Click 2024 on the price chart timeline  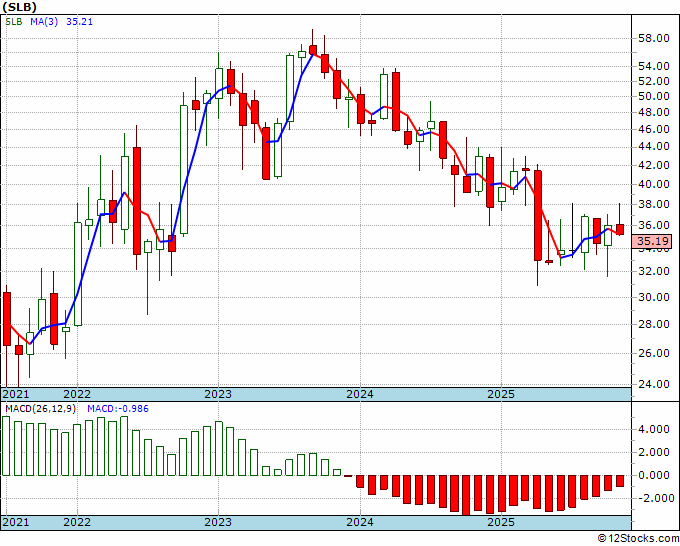(360, 394)
